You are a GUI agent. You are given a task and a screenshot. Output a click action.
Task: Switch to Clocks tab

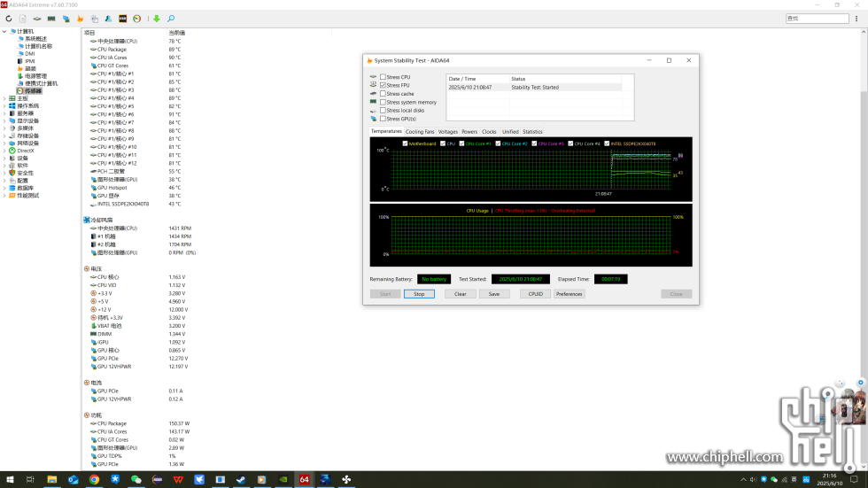(x=489, y=132)
